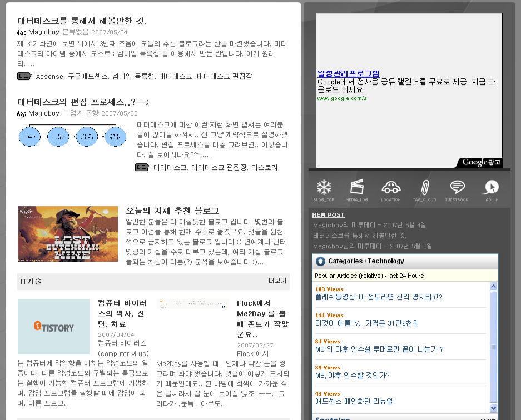Open post 태터데스크의 편집 프로세스..?--; title
This screenshot has height=420, width=521.
tap(83, 102)
